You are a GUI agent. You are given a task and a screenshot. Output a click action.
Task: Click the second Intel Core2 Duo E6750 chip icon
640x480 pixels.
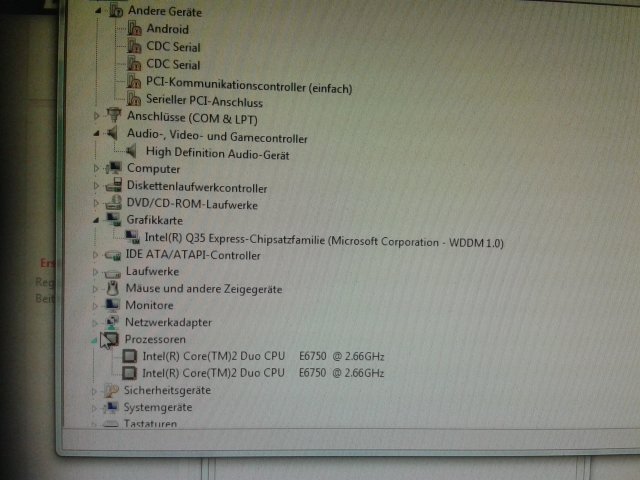pyautogui.click(x=129, y=373)
